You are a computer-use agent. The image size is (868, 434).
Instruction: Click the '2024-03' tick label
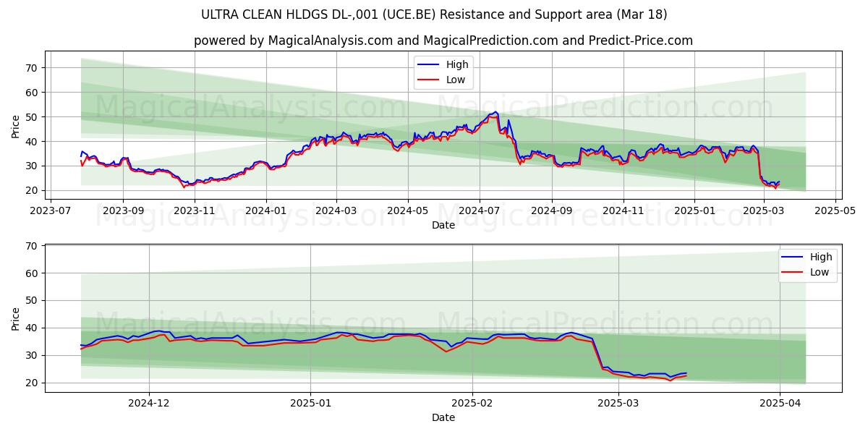(336, 210)
